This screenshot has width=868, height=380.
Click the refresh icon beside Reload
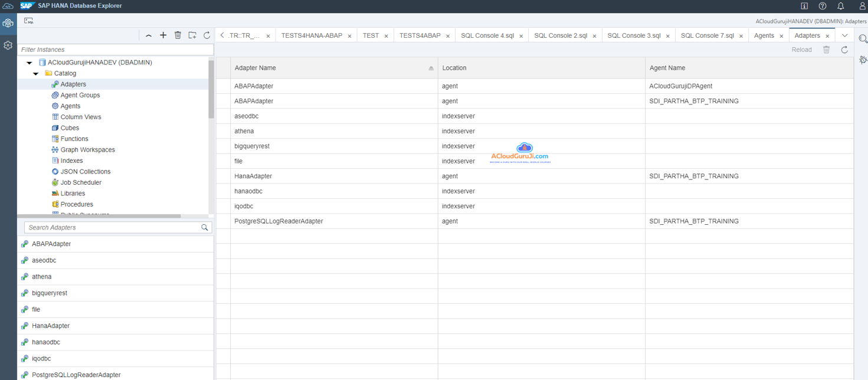844,50
